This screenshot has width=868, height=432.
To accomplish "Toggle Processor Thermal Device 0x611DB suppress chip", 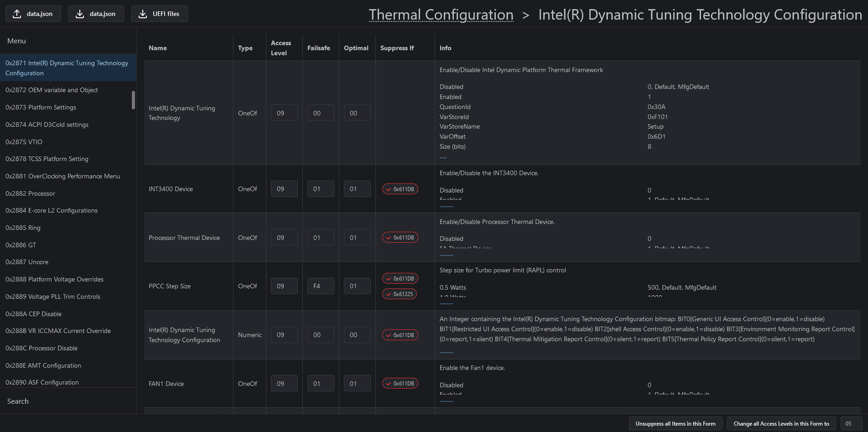I will [x=400, y=238].
